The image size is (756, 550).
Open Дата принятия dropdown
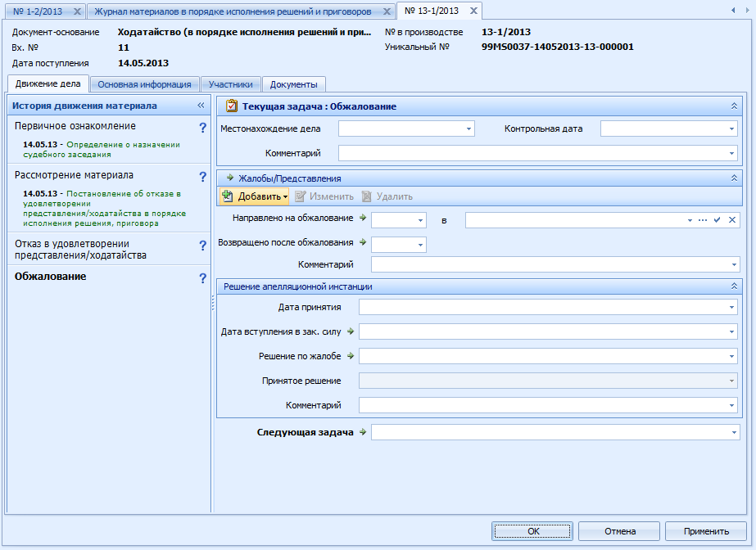point(731,307)
